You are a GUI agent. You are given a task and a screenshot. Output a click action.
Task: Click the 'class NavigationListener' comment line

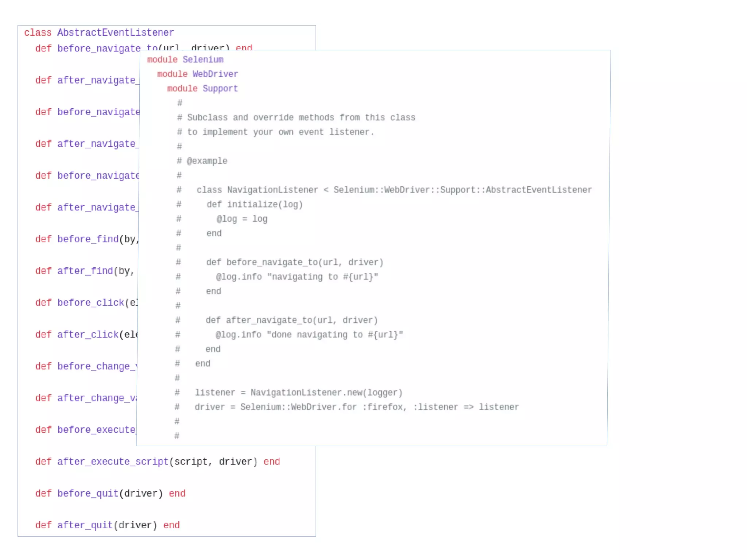(x=394, y=190)
